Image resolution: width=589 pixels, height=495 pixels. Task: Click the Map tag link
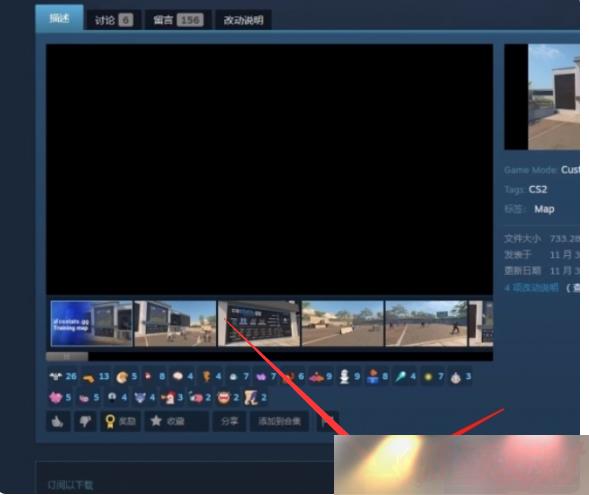(x=544, y=209)
